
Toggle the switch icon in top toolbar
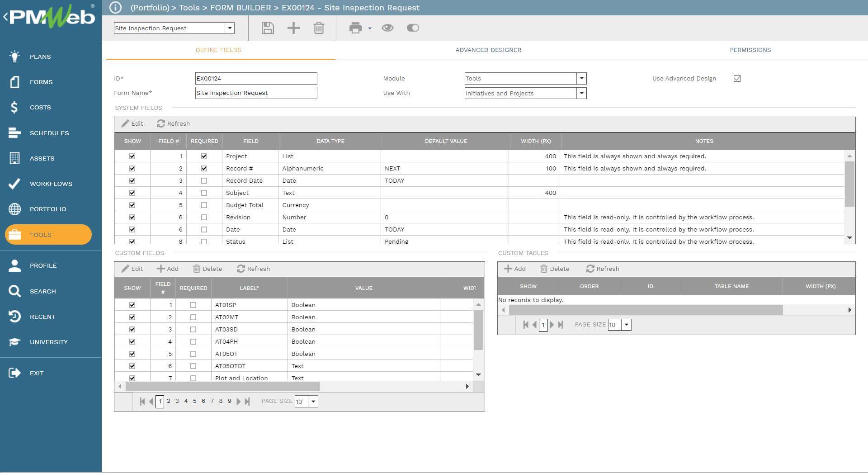pos(413,28)
